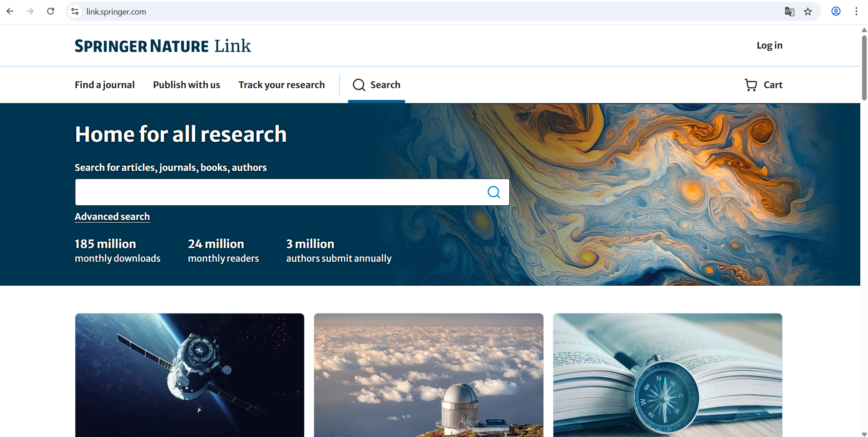This screenshot has width=868, height=437.
Task: Click the browser forward arrow
Action: pyautogui.click(x=30, y=11)
